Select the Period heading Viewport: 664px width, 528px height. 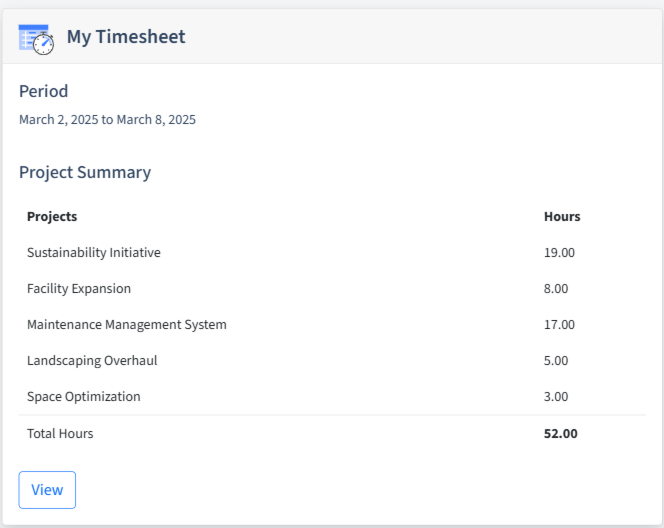(x=44, y=91)
